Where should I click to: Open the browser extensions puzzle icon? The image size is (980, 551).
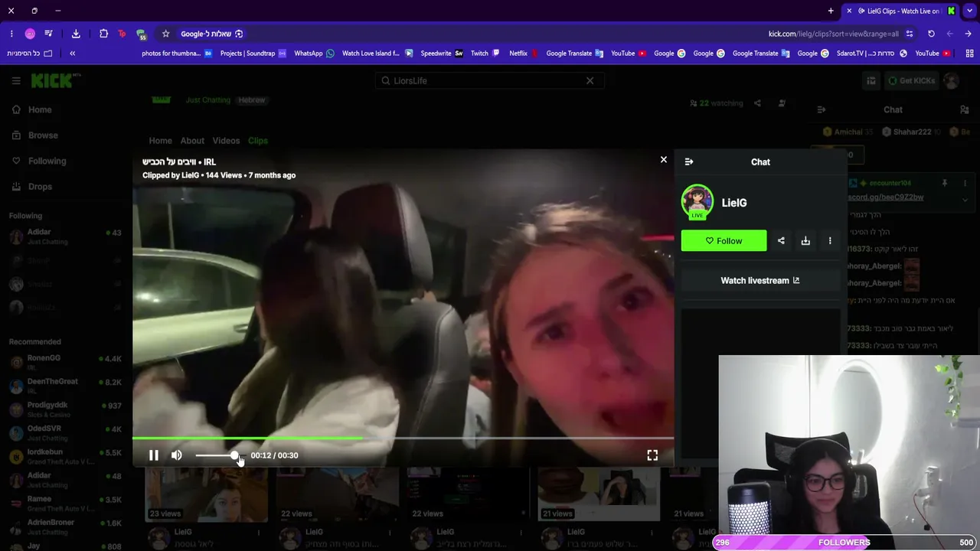tap(103, 34)
